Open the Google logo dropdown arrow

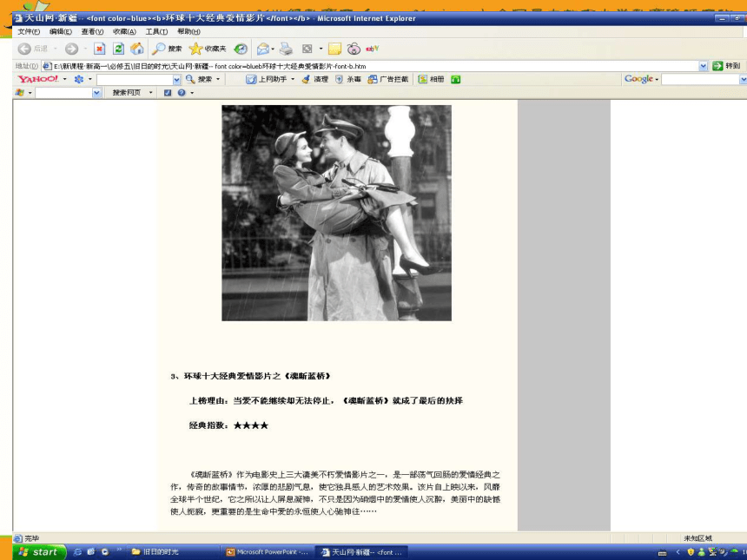(x=657, y=80)
